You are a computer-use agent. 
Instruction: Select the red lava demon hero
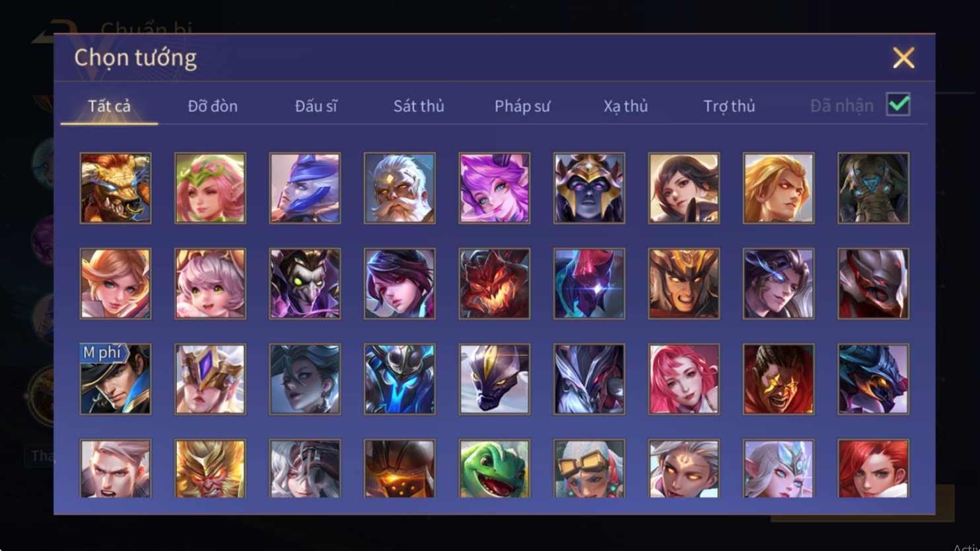(x=495, y=284)
